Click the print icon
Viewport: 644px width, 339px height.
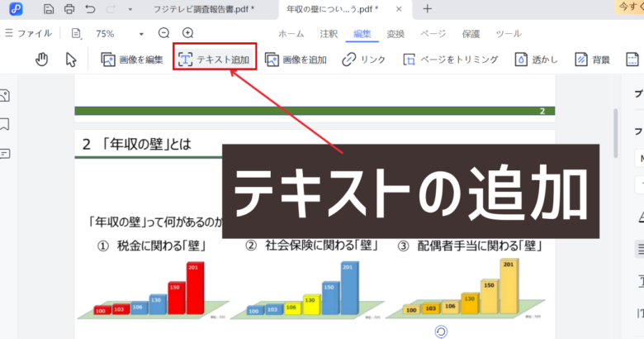[69, 9]
